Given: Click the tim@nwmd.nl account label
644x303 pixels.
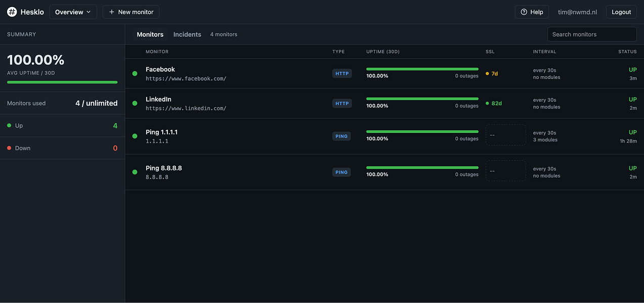Looking at the screenshot, I should coord(577,12).
